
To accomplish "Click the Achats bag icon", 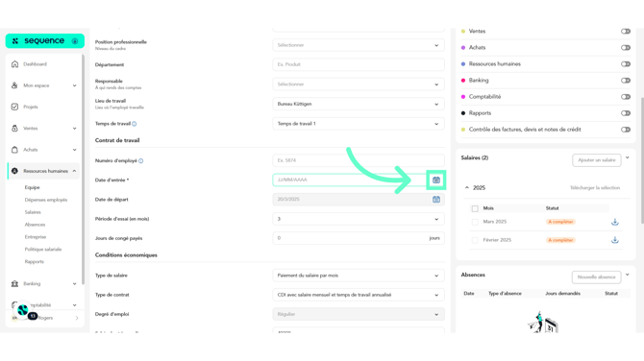I will tap(14, 150).
